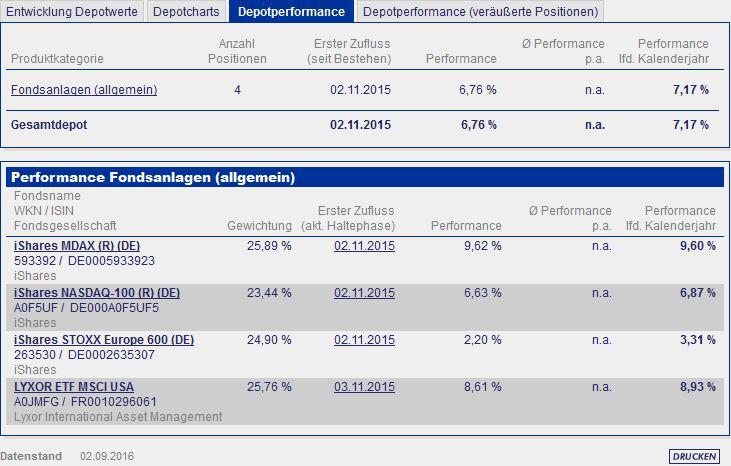Click the Gewichtung column header
Image resolution: width=731 pixels, height=466 pixels.
click(x=259, y=226)
